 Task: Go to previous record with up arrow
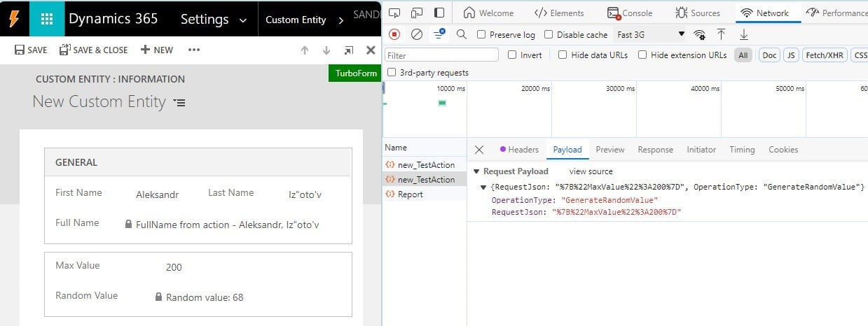[304, 50]
